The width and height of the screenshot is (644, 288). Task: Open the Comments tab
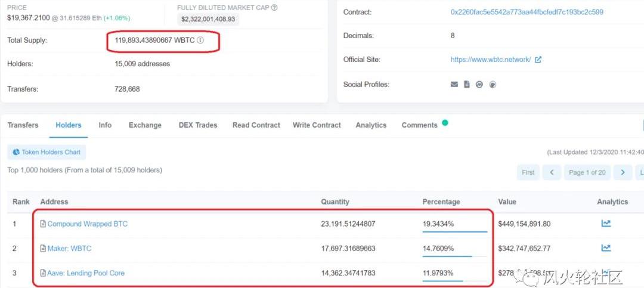420,125
